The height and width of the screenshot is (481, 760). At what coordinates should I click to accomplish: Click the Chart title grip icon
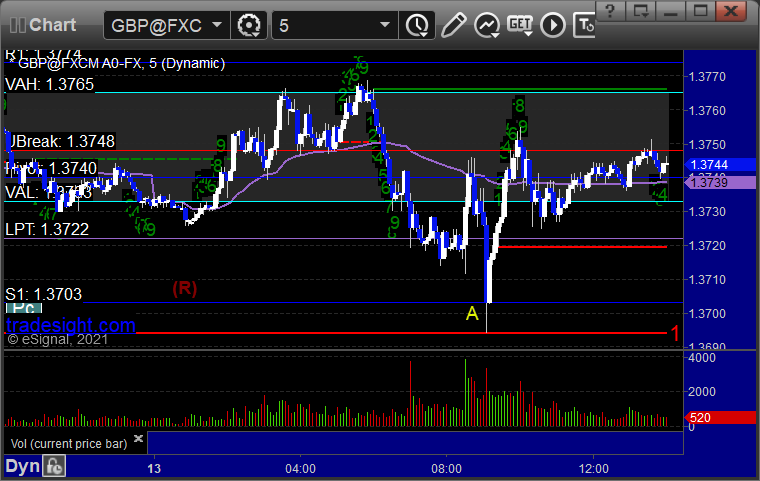click(18, 25)
